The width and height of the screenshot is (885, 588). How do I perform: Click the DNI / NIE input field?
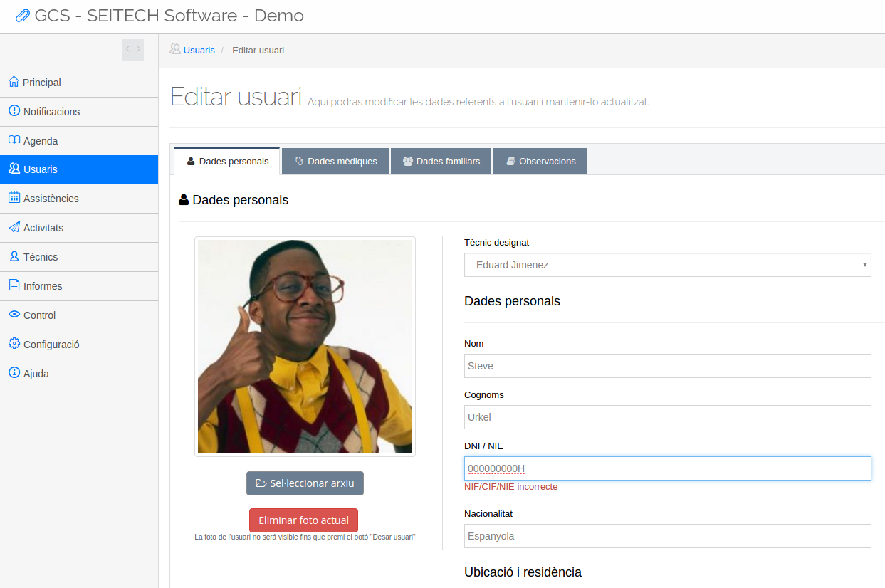668,468
